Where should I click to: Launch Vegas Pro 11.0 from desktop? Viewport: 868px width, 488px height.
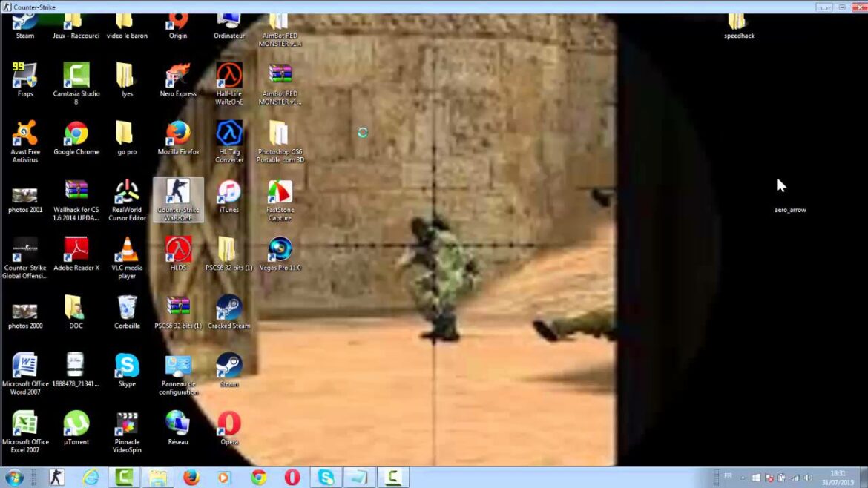pyautogui.click(x=280, y=250)
